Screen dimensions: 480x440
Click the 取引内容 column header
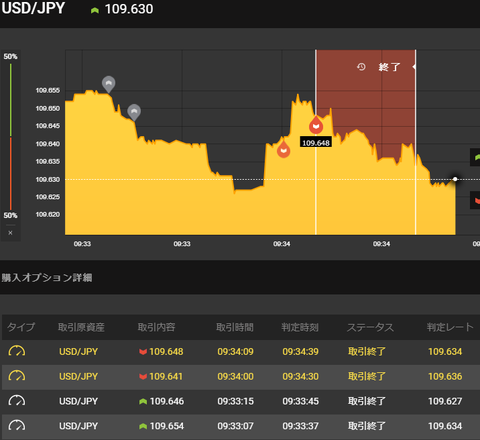pyautogui.click(x=156, y=327)
